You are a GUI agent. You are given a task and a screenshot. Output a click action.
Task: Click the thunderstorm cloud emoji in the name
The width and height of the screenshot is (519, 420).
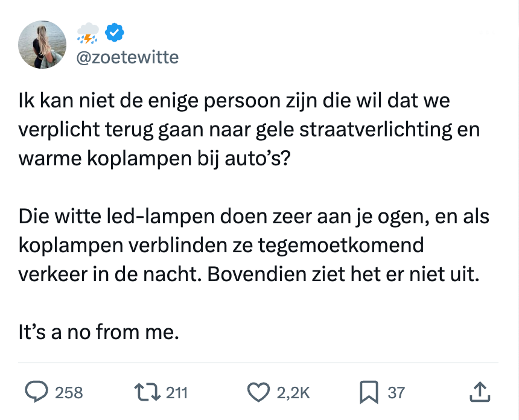pyautogui.click(x=88, y=33)
